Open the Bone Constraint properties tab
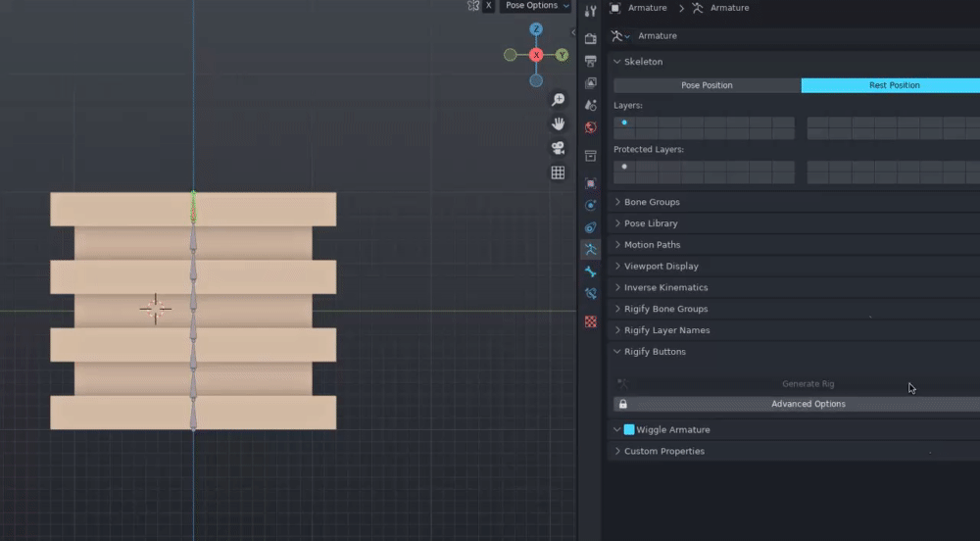The height and width of the screenshot is (541, 980). click(591, 294)
